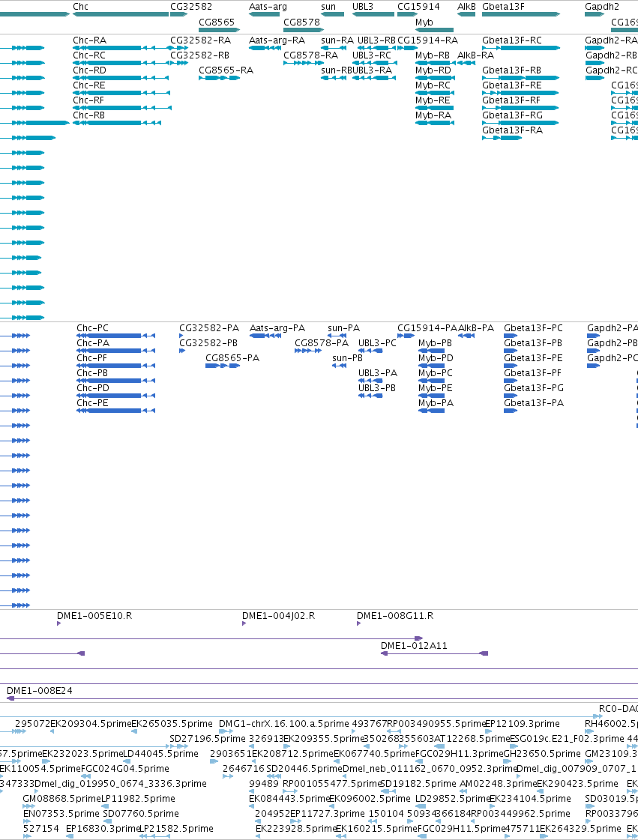The width and height of the screenshot is (638, 840).
Task: Select transcript Chc-RF
Action: click(89, 100)
